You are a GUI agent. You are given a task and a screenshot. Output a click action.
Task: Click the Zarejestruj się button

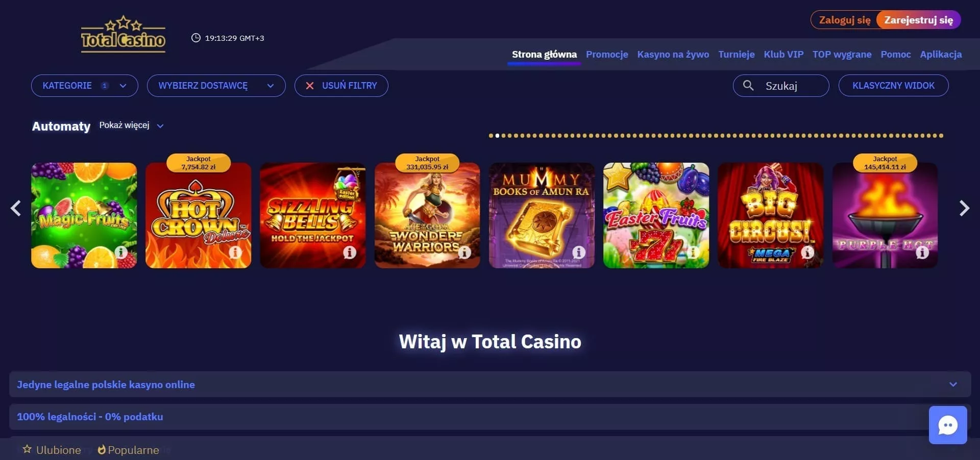(918, 20)
